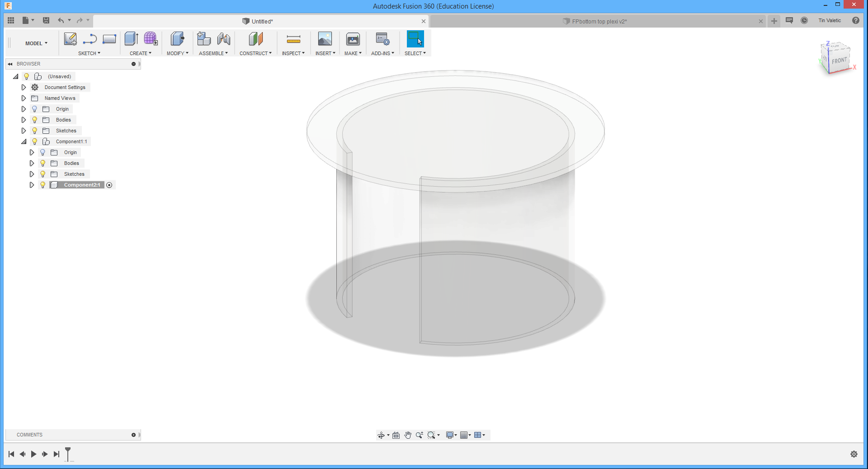868x469 pixels.
Task: Create a new component
Action: [x=204, y=39]
